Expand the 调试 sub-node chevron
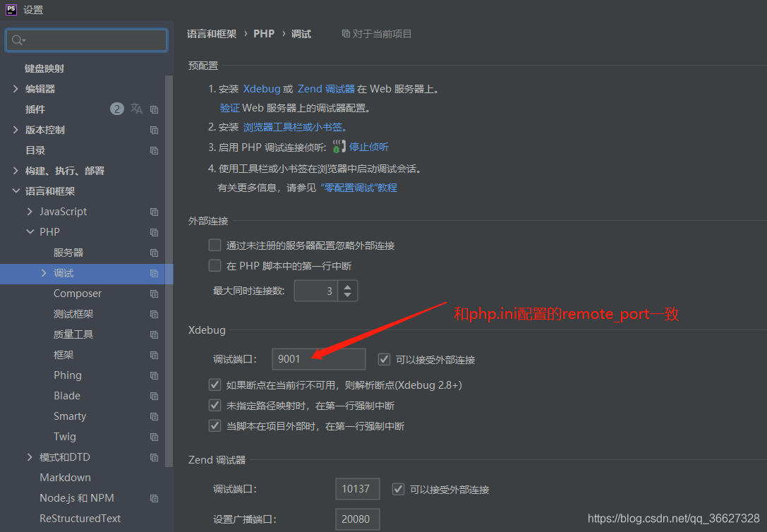 click(44, 273)
